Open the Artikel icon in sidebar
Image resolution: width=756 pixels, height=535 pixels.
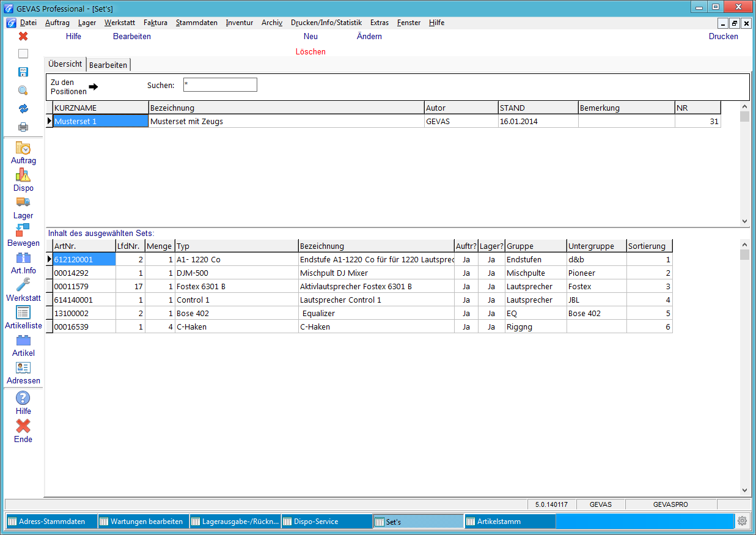pyautogui.click(x=23, y=341)
